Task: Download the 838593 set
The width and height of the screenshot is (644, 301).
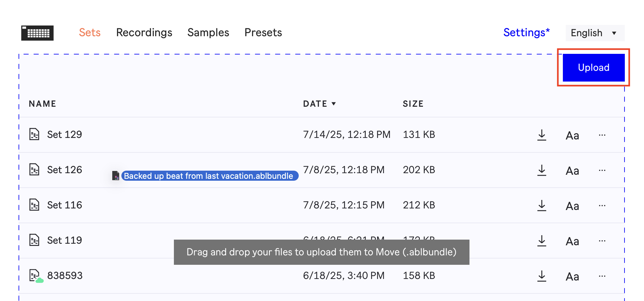Action: coord(541,276)
